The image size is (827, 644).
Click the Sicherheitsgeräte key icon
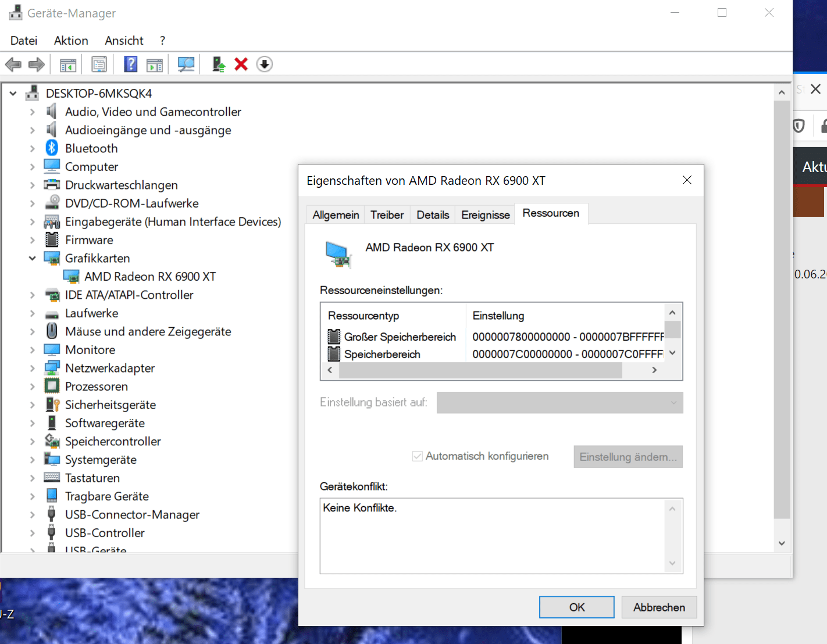(52, 405)
